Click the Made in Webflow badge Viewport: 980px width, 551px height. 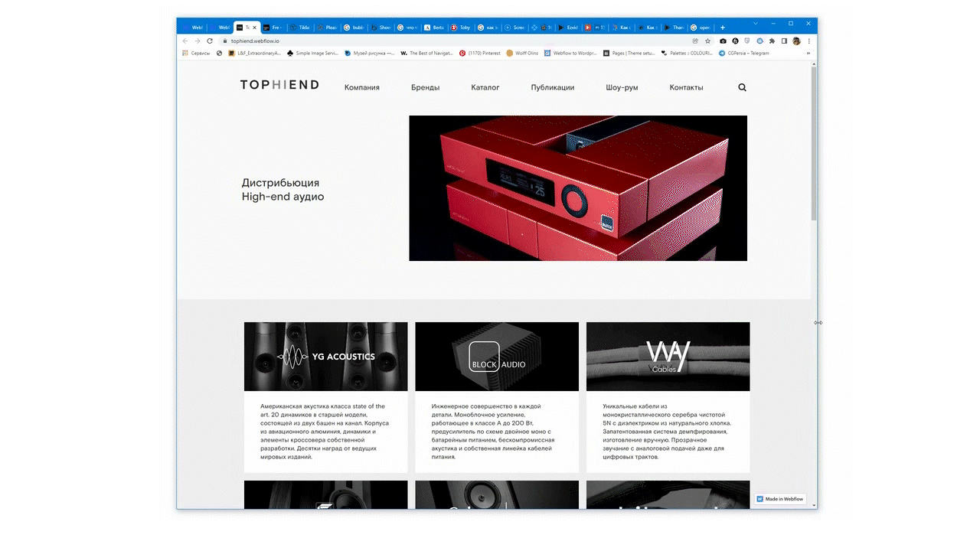click(x=781, y=499)
